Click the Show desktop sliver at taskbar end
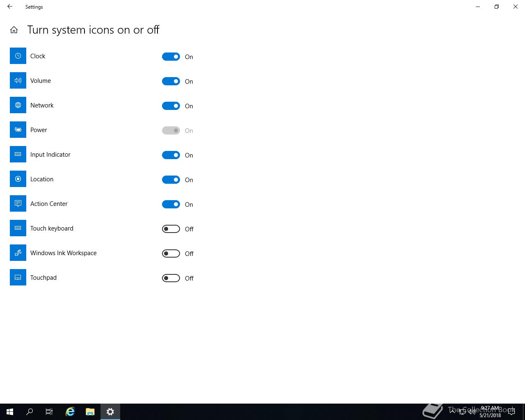Image resolution: width=525 pixels, height=420 pixels. (x=524, y=412)
